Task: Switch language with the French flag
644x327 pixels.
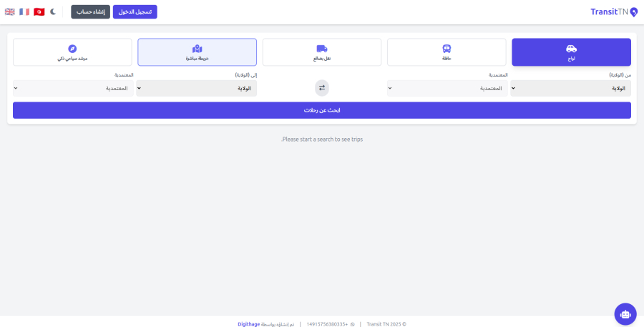Action: coord(24,12)
